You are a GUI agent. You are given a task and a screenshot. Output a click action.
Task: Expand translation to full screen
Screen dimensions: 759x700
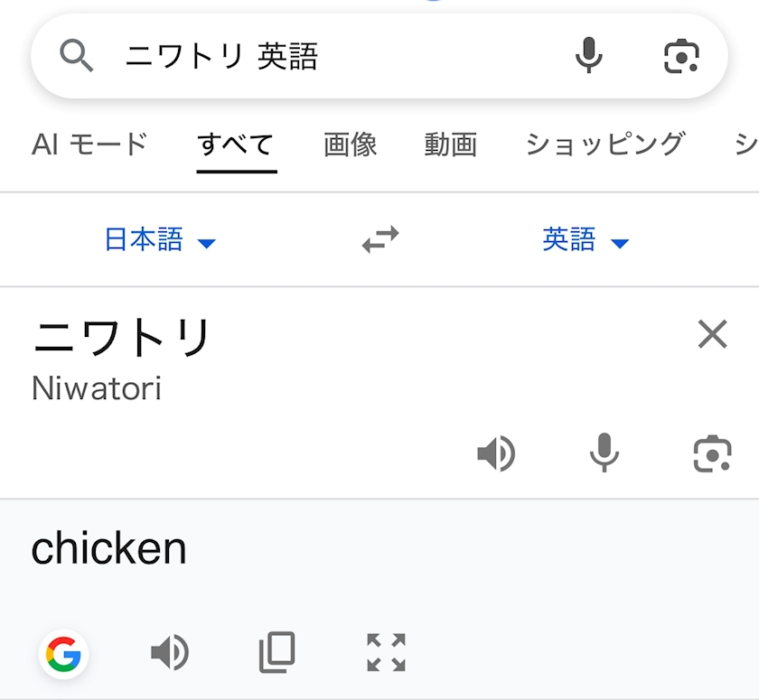click(386, 652)
